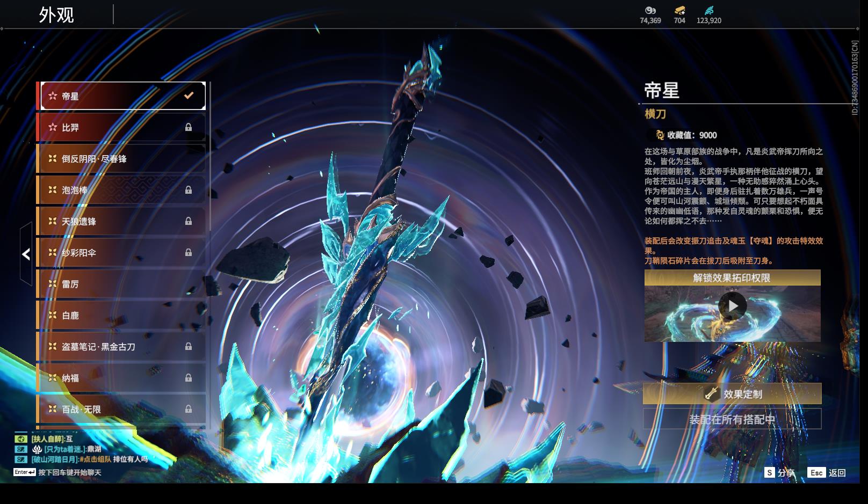
Task: Click the Enter key icon in chat
Action: [25, 472]
